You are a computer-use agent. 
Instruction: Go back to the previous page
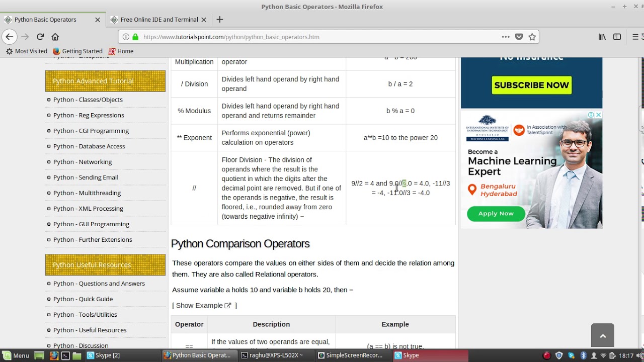coord(9,37)
